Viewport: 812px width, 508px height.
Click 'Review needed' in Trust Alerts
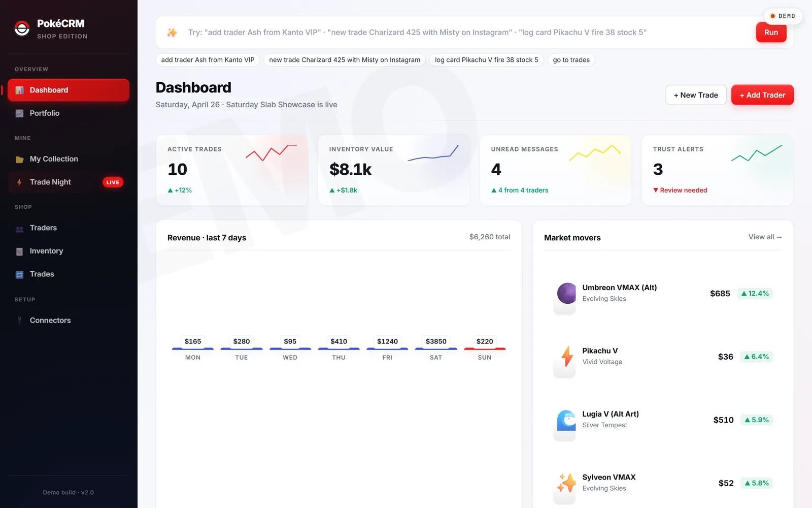tap(680, 190)
